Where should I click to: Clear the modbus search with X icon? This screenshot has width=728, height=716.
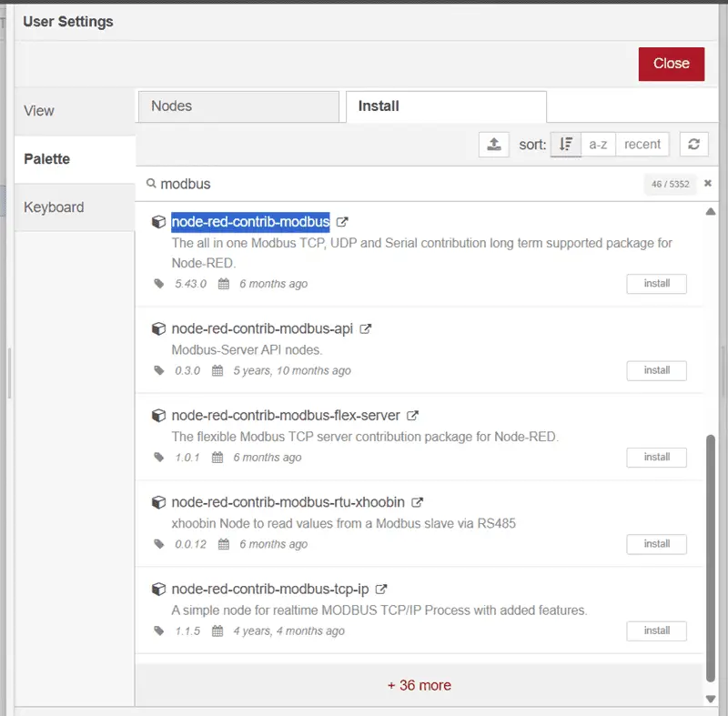pos(708,183)
